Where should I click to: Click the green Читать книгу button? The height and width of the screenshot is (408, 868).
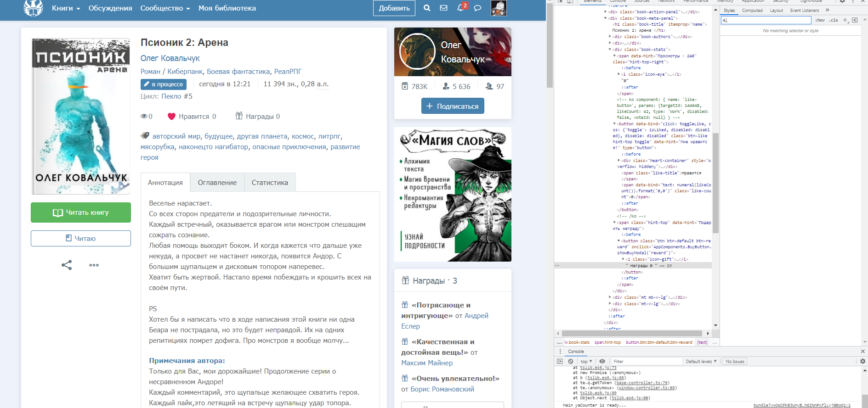(81, 212)
